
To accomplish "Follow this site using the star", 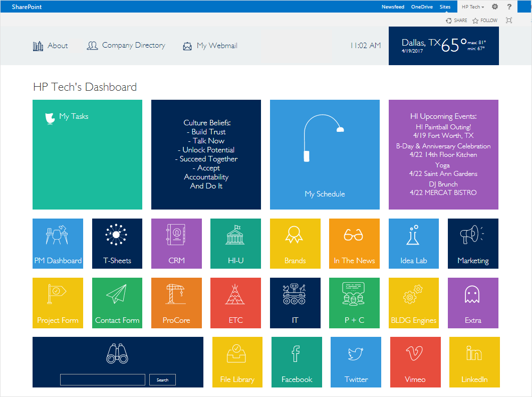I will (485, 21).
